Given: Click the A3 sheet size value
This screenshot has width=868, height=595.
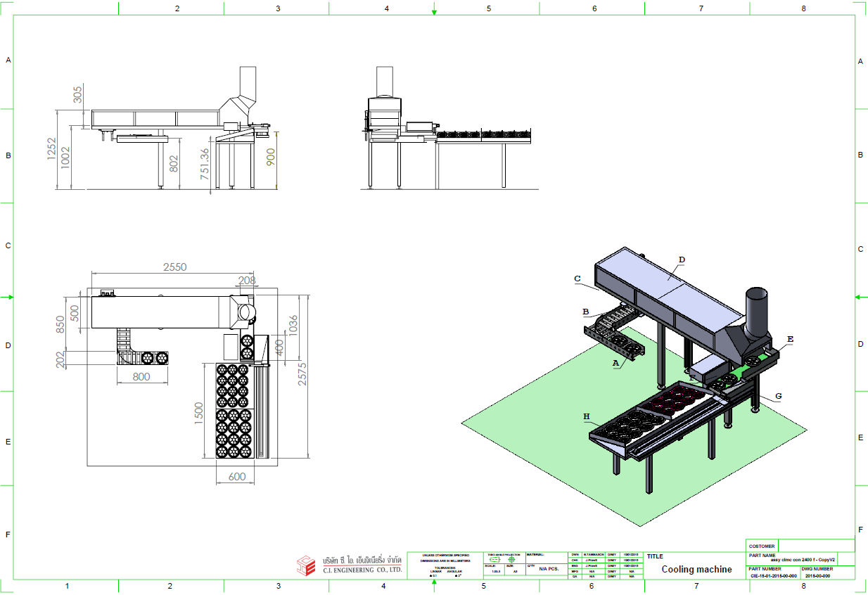Looking at the screenshot, I should (516, 572).
